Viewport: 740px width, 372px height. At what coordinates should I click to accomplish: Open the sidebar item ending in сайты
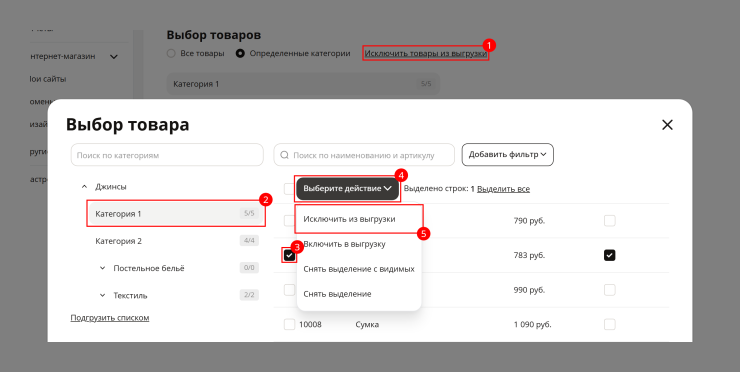tap(48, 79)
